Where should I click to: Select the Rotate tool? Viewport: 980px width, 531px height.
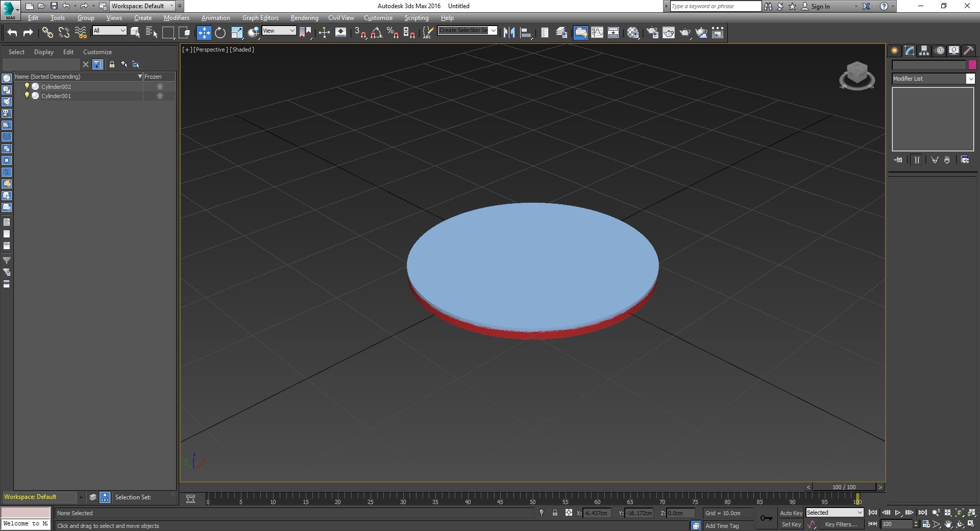pyautogui.click(x=220, y=33)
